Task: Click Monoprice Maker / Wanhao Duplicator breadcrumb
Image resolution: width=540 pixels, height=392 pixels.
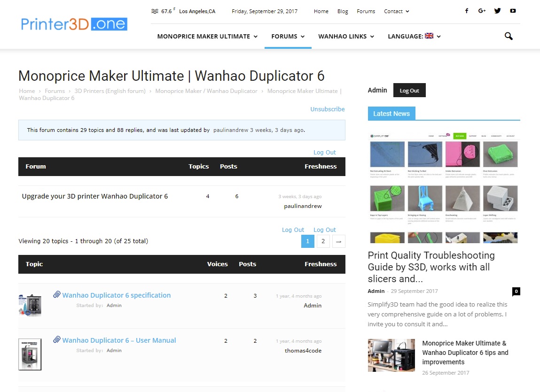Action: coord(206,91)
